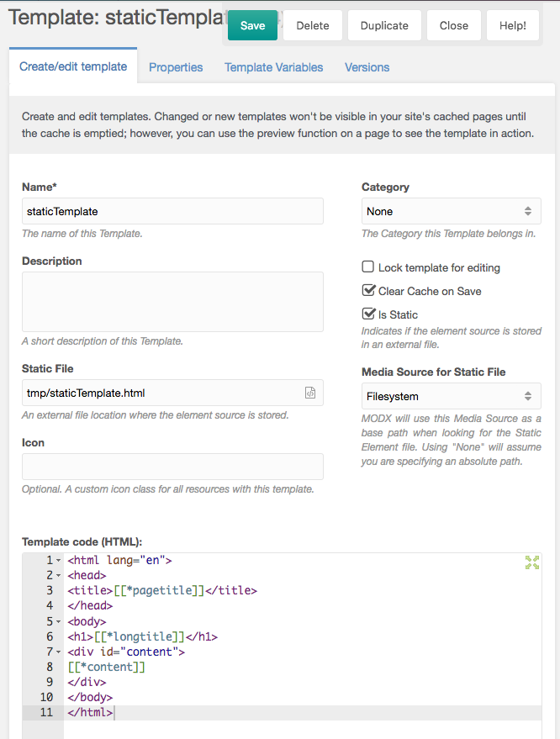
Task: Uncheck Clear Cache on Save
Action: point(368,290)
